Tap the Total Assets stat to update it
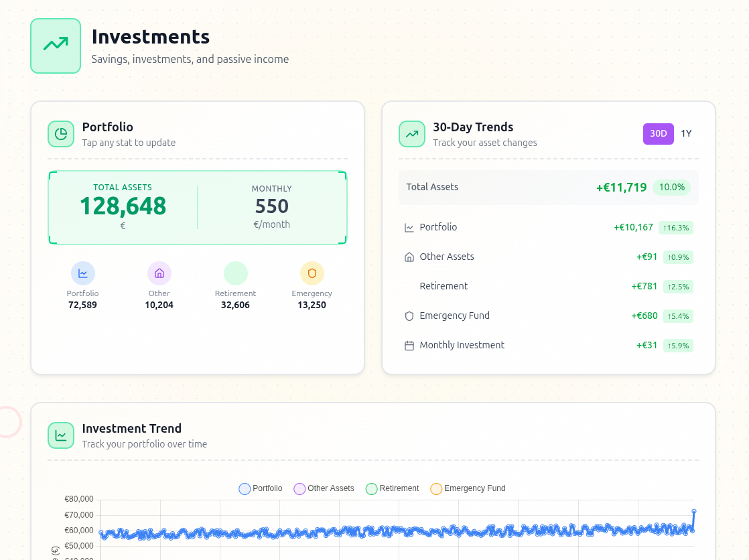Screen dimensions: 749x560 123,206
